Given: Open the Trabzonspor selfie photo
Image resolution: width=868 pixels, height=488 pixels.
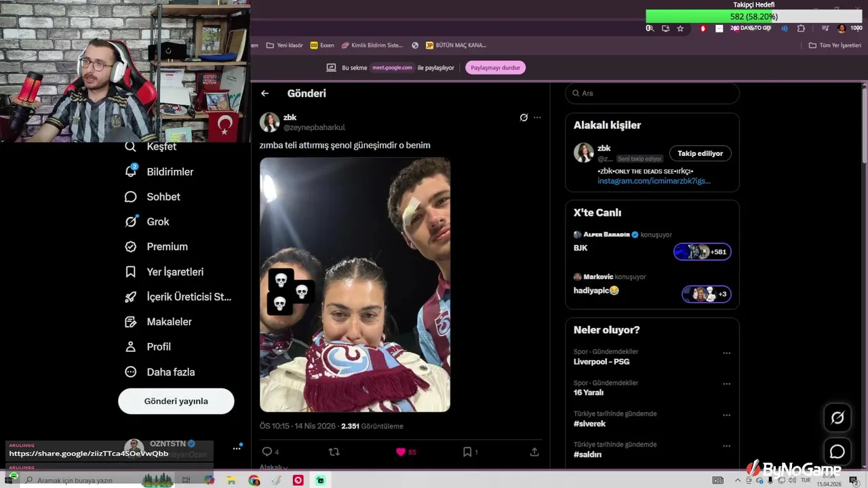Looking at the screenshot, I should (355, 285).
